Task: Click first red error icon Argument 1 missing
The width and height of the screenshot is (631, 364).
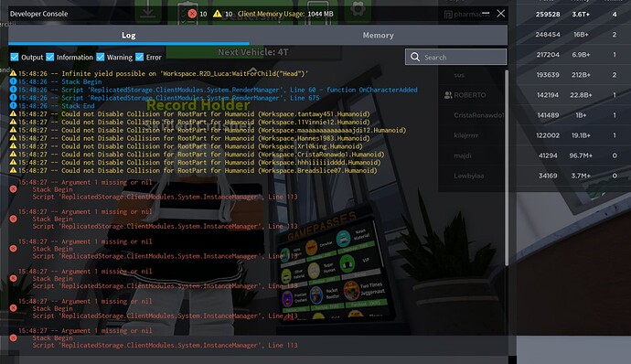Action: (14, 188)
